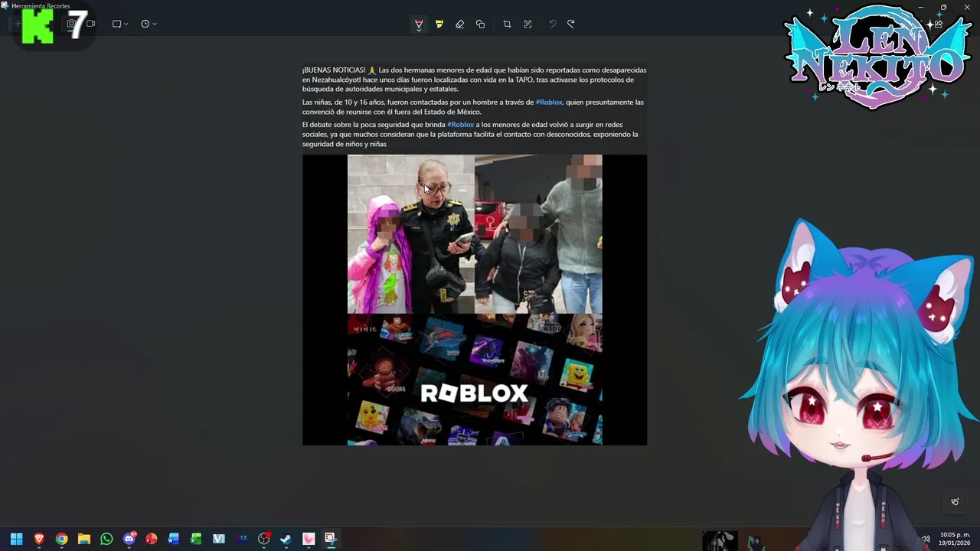Open the shapes tool

pos(480,24)
